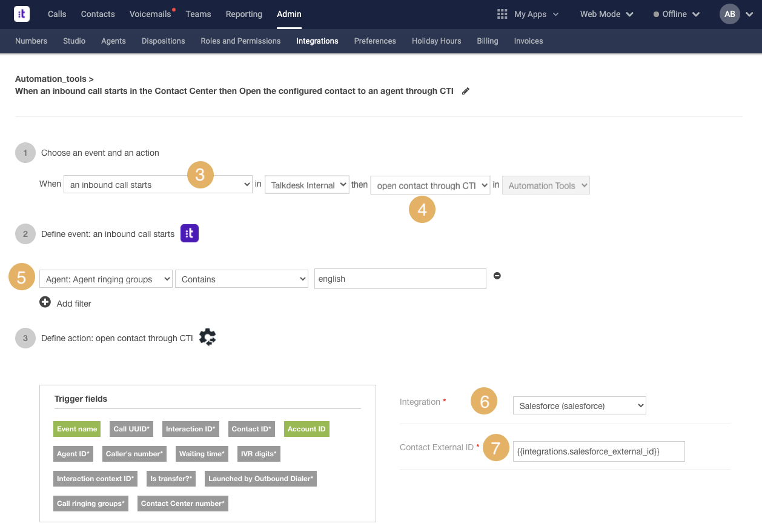Click the IVR digits trigger field
Image resolution: width=762 pixels, height=532 pixels.
pos(259,454)
